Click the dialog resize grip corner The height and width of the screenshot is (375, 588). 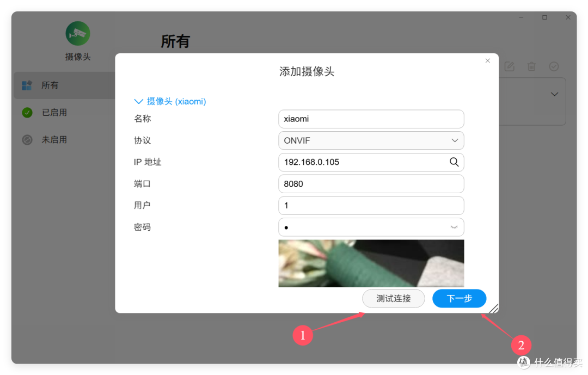pos(494,308)
